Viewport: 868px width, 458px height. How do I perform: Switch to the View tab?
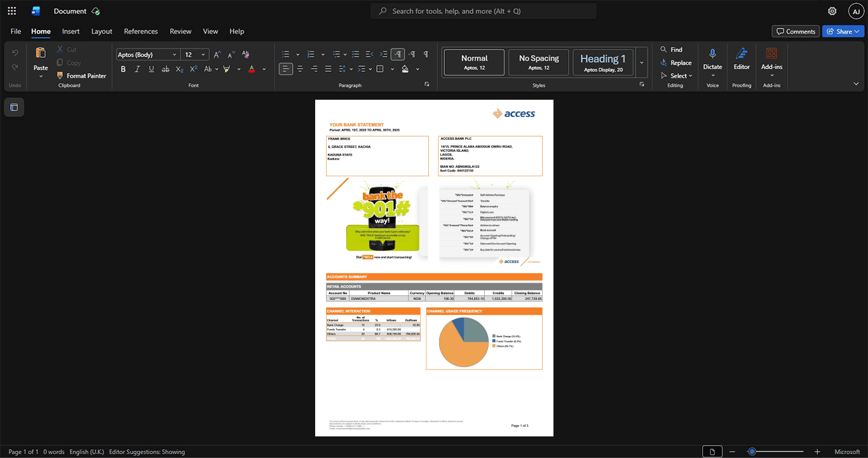(x=210, y=31)
